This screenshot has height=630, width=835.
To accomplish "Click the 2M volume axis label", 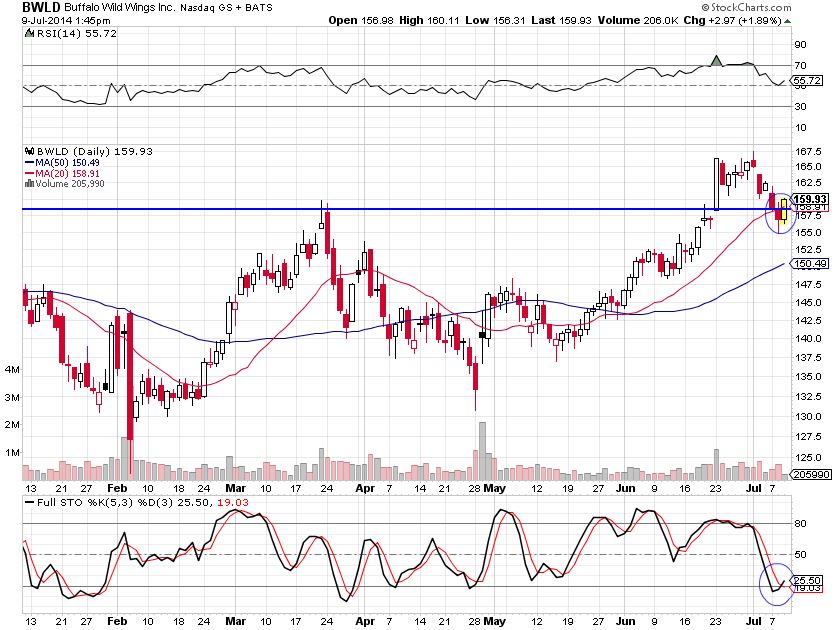I will 12,425.
